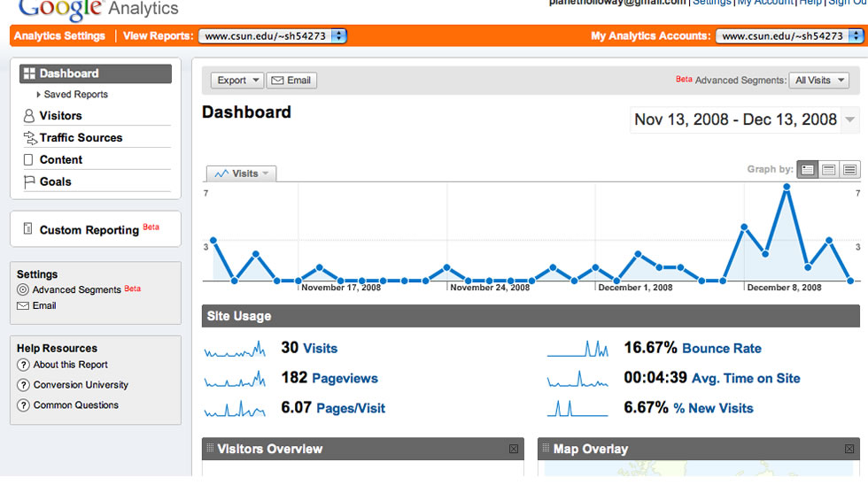Image resolution: width=868 pixels, height=485 pixels.
Task: Open the % New Visits link
Action: (713, 408)
